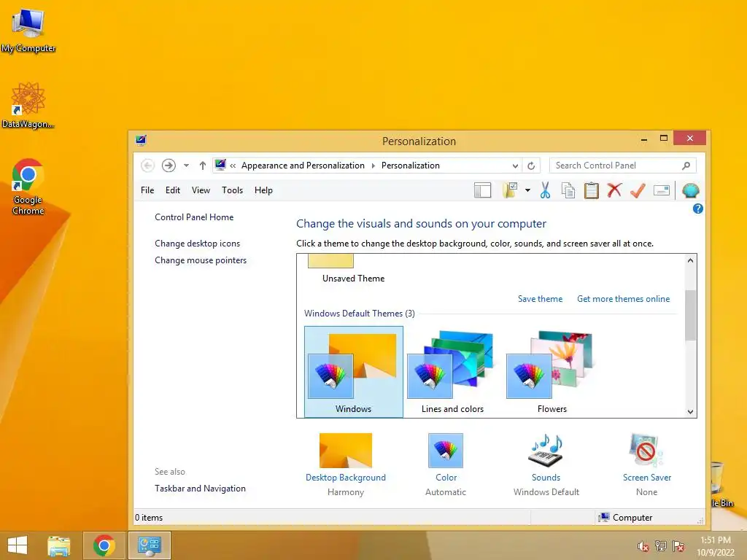The image size is (747, 560).
Task: Go back with the Back arrow
Action: coord(147,166)
